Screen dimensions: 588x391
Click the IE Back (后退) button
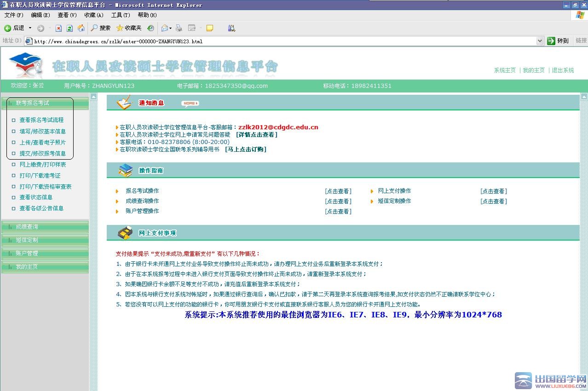pyautogui.click(x=14, y=28)
